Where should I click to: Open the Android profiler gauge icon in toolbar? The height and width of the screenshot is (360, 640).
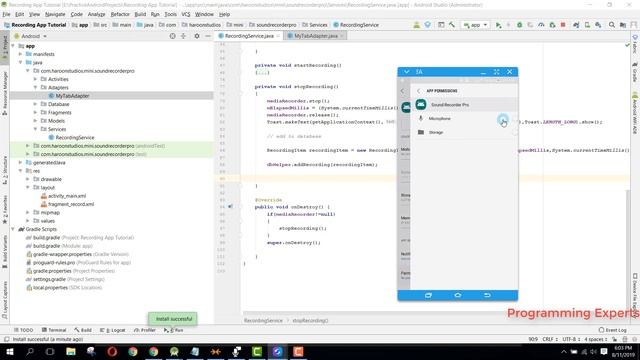[541, 25]
